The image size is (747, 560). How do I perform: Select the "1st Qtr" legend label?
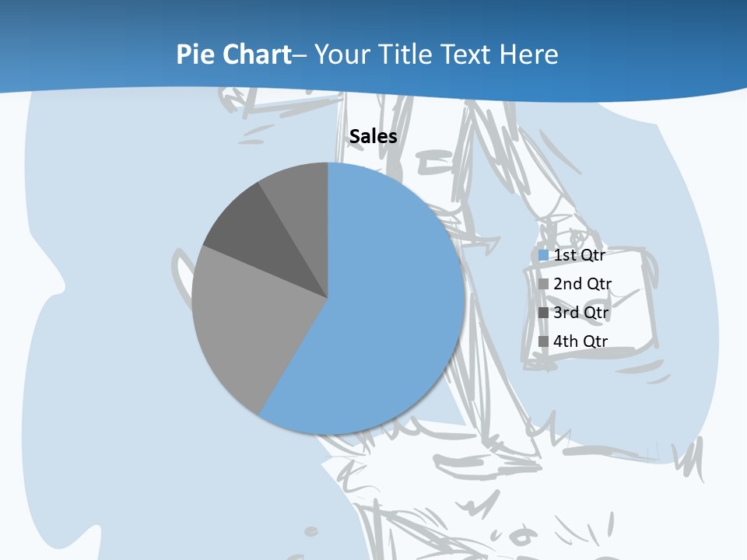pyautogui.click(x=579, y=255)
